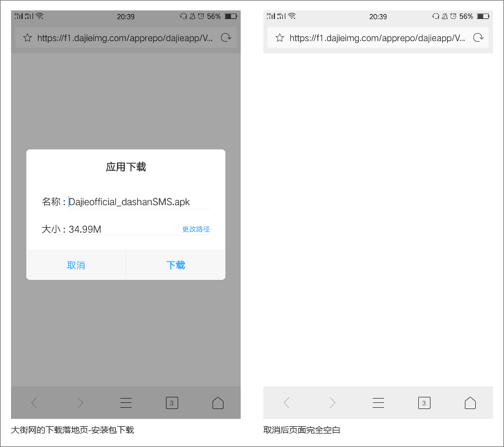Bookmark the blank page in the right phone
The width and height of the screenshot is (504, 447).
point(280,37)
